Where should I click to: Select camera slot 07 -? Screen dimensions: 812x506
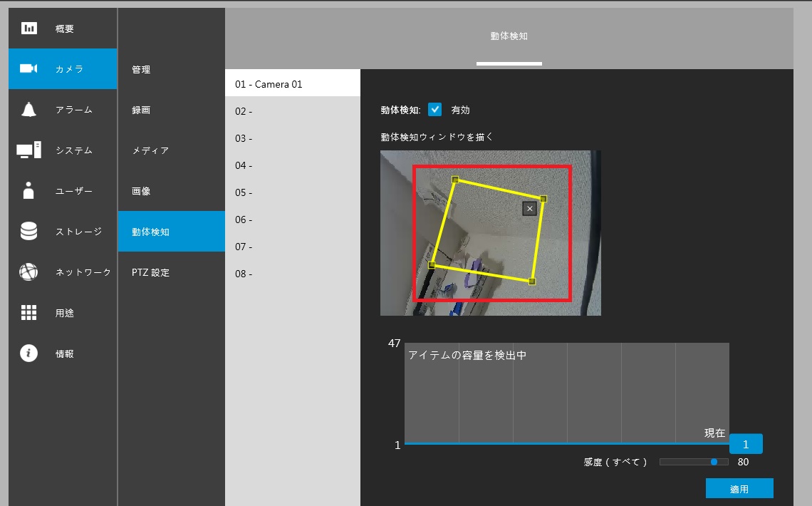click(x=293, y=247)
